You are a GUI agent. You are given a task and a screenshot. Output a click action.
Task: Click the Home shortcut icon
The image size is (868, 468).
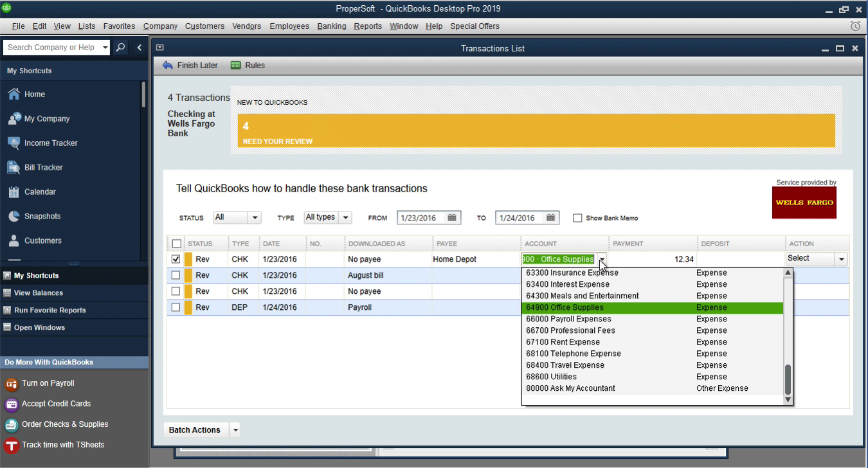(x=14, y=94)
